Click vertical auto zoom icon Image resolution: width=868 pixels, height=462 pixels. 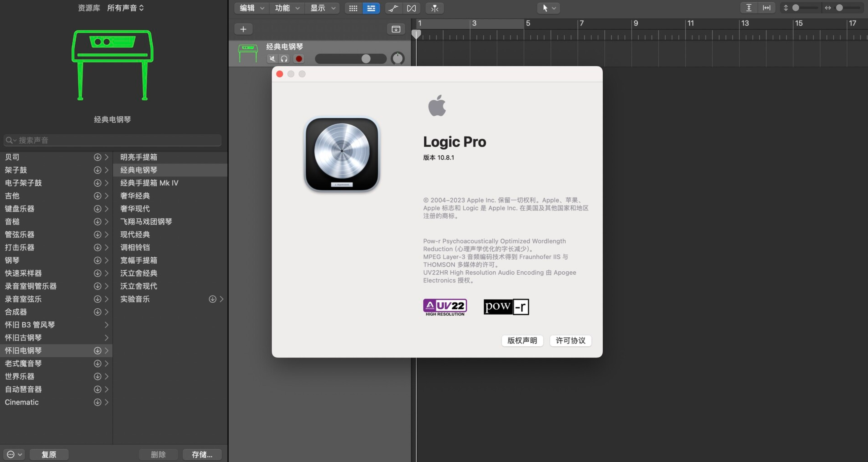point(749,8)
